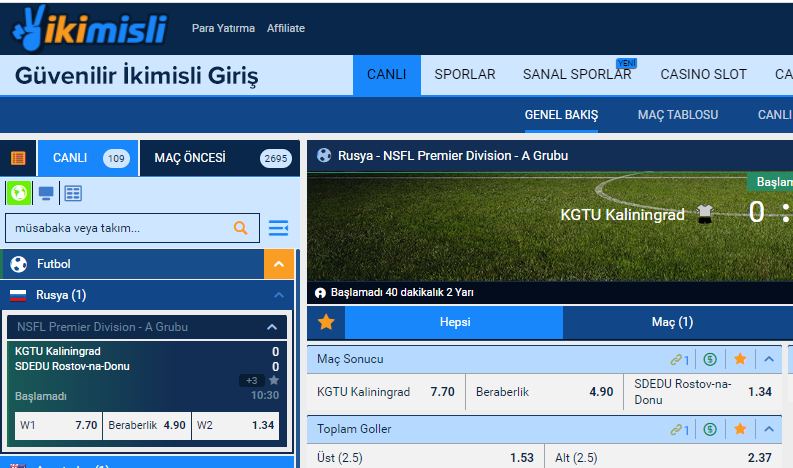Favorite the KGTU Kaliningrad match star
Viewport: 793px width, 468px height.
coord(274,380)
